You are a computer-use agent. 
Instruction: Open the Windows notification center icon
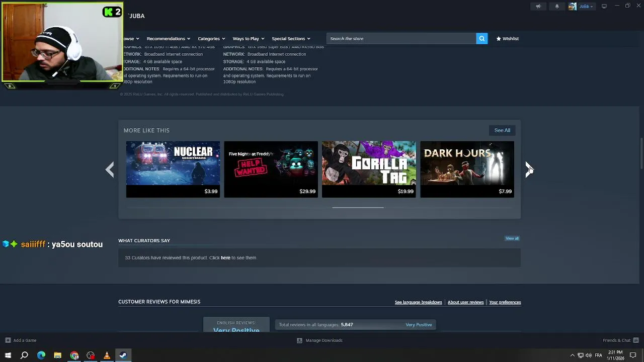coord(633,355)
